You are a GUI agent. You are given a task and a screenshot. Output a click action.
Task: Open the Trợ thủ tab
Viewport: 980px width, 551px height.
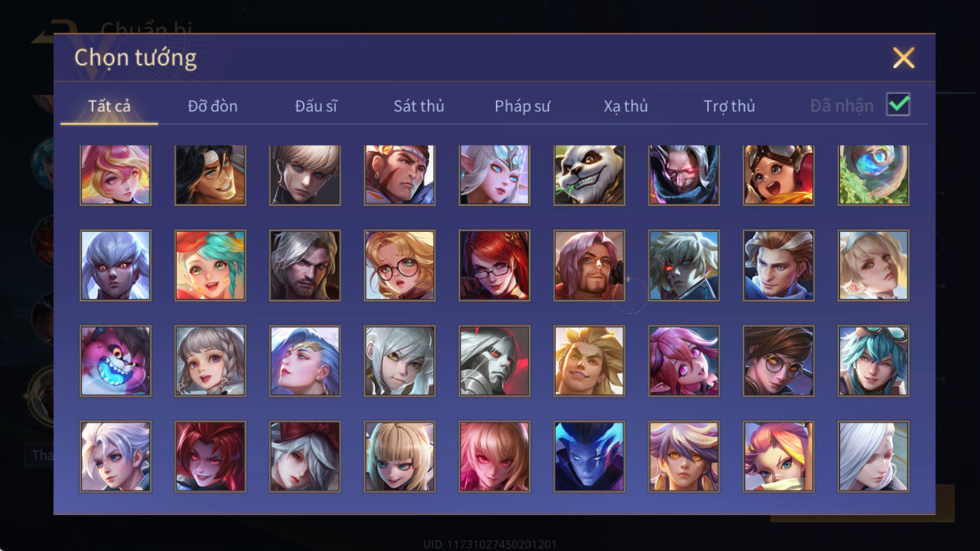pyautogui.click(x=729, y=106)
